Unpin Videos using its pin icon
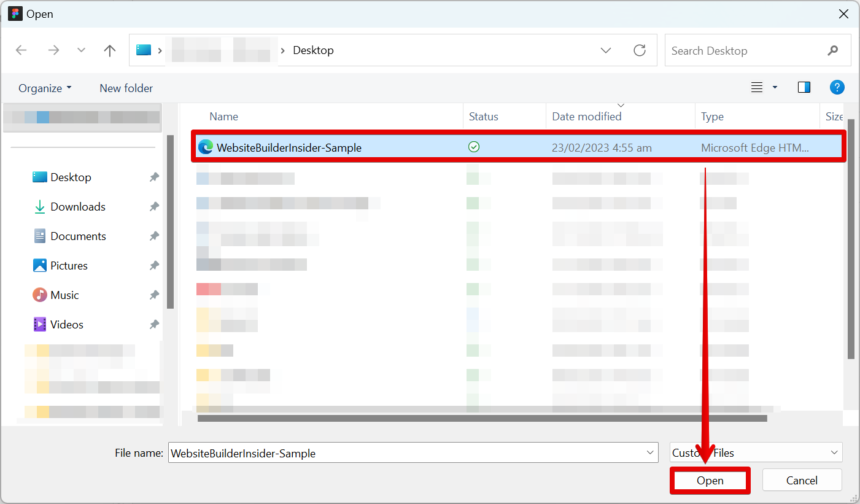Screen dimensions: 860x504 pos(154,325)
